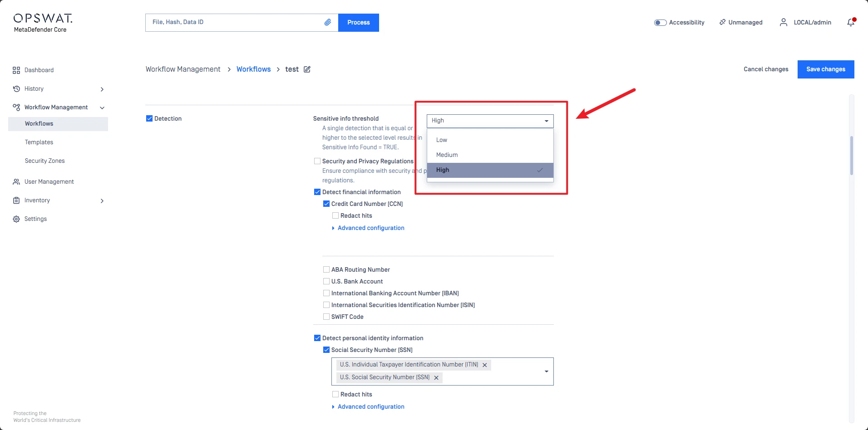The image size is (868, 430).
Task: Enable the ABA Routing Number checkbox
Action: click(x=326, y=269)
